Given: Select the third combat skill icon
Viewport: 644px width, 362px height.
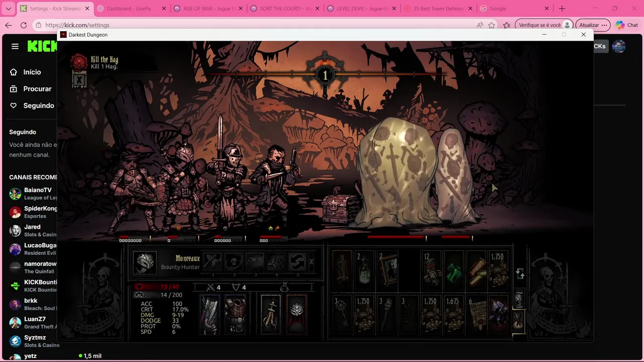Looking at the screenshot, I should 255,262.
